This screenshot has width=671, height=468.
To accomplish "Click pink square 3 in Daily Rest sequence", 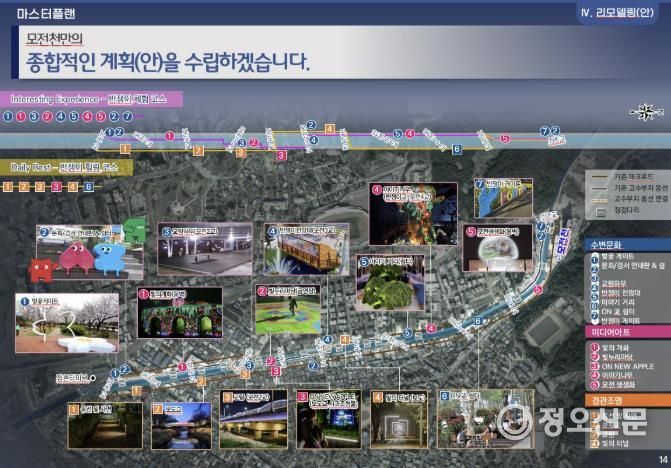I will coord(56,187).
